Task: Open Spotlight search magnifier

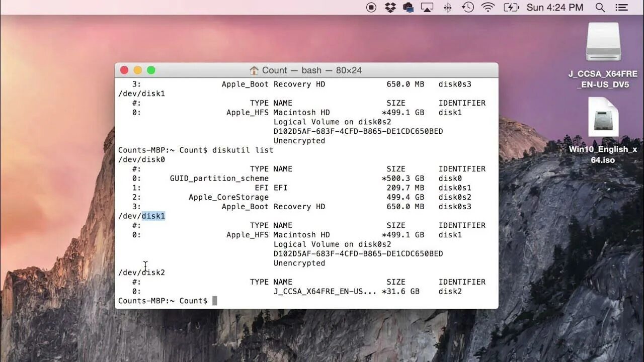Action: click(x=600, y=7)
